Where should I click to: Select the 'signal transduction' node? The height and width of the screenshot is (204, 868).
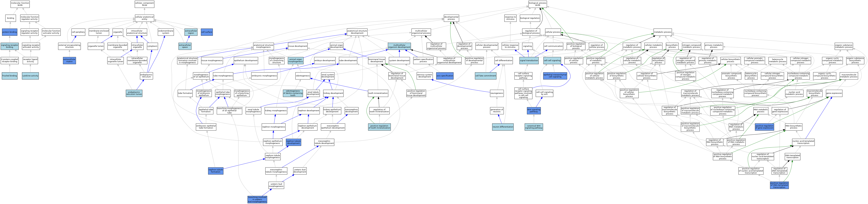pos(529,60)
